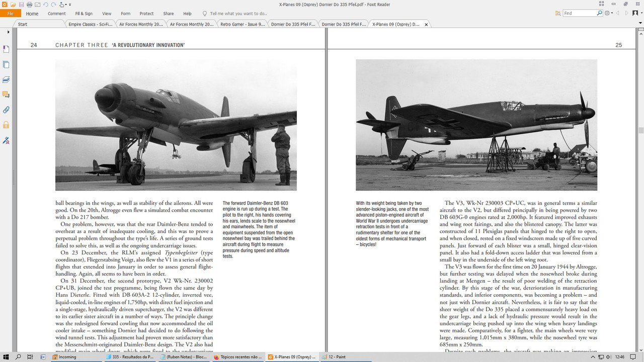
Task: Open the Customize Quick Access dropdown
Action: 70,5
